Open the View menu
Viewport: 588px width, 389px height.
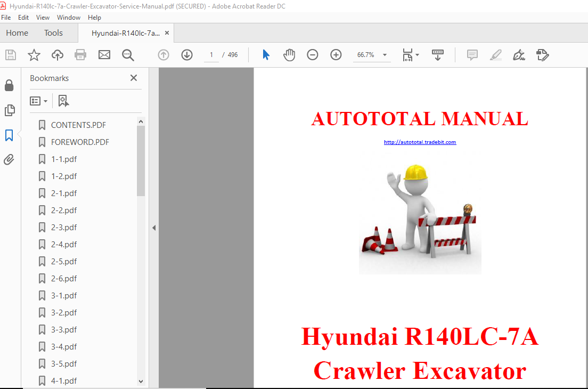pos(43,18)
